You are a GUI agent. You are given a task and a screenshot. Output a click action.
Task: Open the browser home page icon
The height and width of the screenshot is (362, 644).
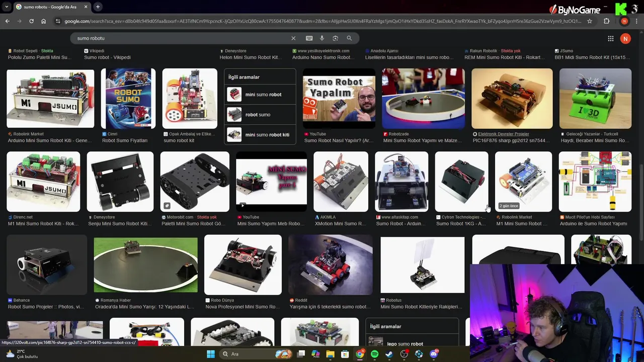point(43,21)
